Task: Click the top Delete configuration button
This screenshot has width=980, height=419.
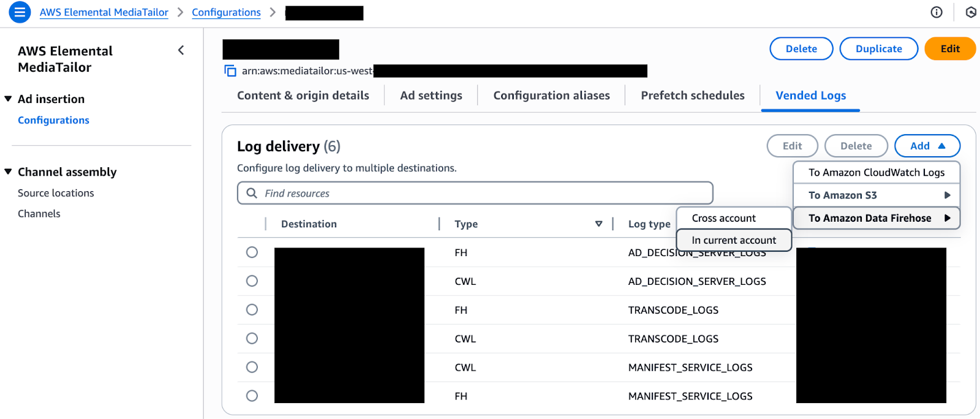Action: click(801, 49)
